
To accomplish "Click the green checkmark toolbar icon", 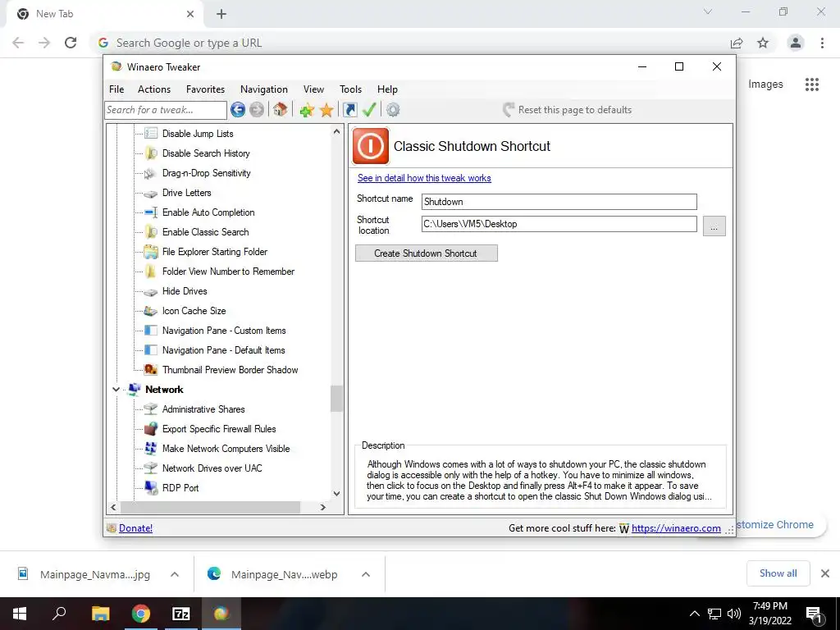I will [x=369, y=110].
